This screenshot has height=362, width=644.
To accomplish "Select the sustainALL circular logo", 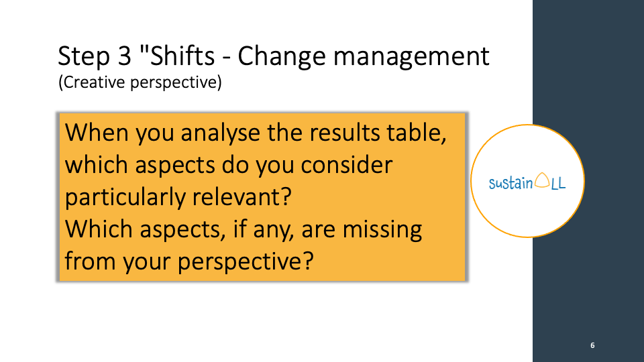I will click(527, 181).
